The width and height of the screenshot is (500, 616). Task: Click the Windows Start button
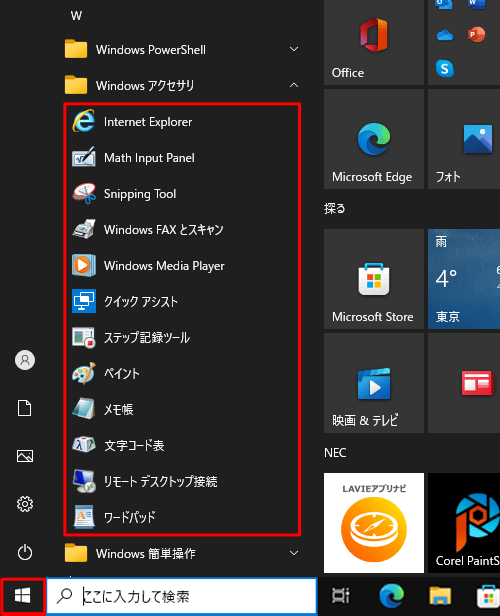pos(22,596)
